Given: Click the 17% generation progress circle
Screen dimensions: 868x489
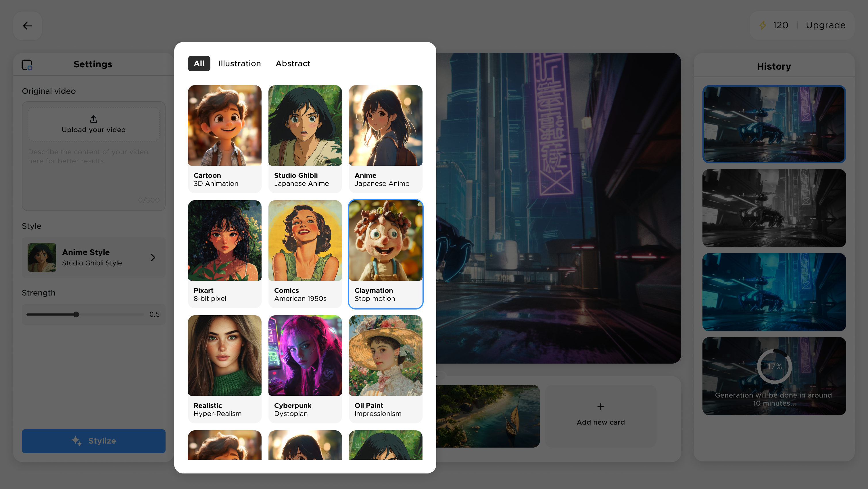Looking at the screenshot, I should tap(774, 366).
